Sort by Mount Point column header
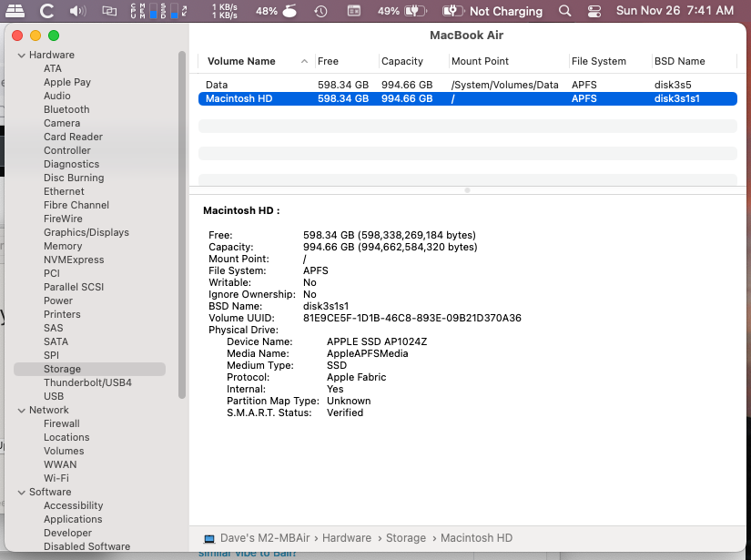 509,61
